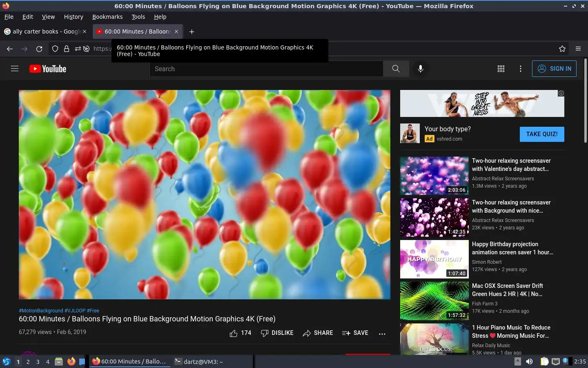Open the system start menu icon
This screenshot has height=368, width=588.
7,361
